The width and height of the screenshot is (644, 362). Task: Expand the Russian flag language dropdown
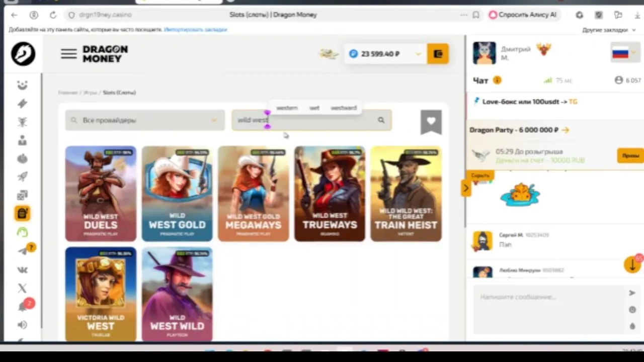coord(624,53)
